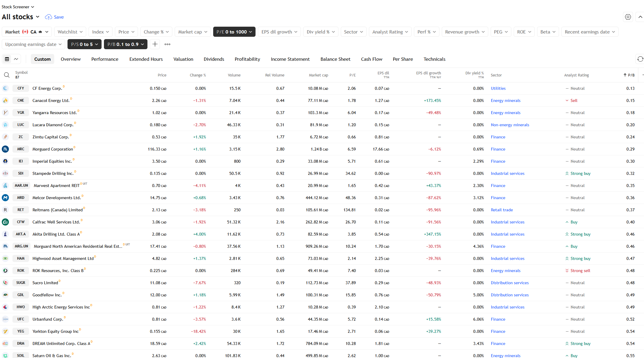Open the All stocks screen dropdown
644x358 pixels.
tap(21, 17)
